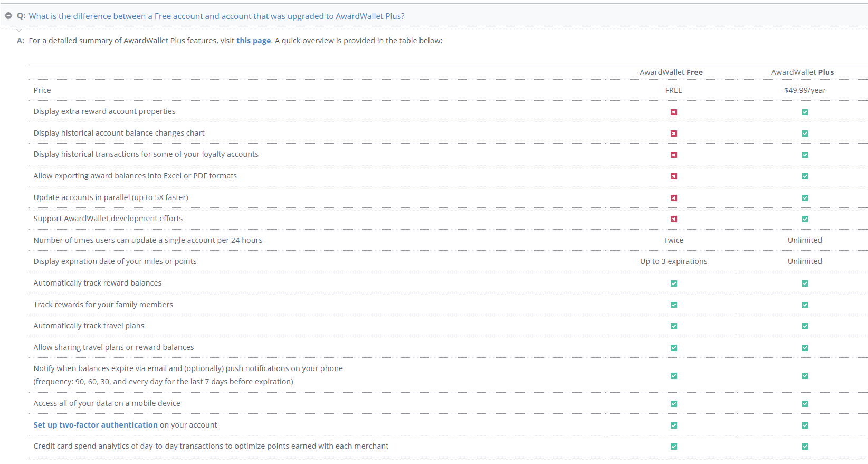Click 'Update accounts in parallel' row label

pyautogui.click(x=111, y=197)
